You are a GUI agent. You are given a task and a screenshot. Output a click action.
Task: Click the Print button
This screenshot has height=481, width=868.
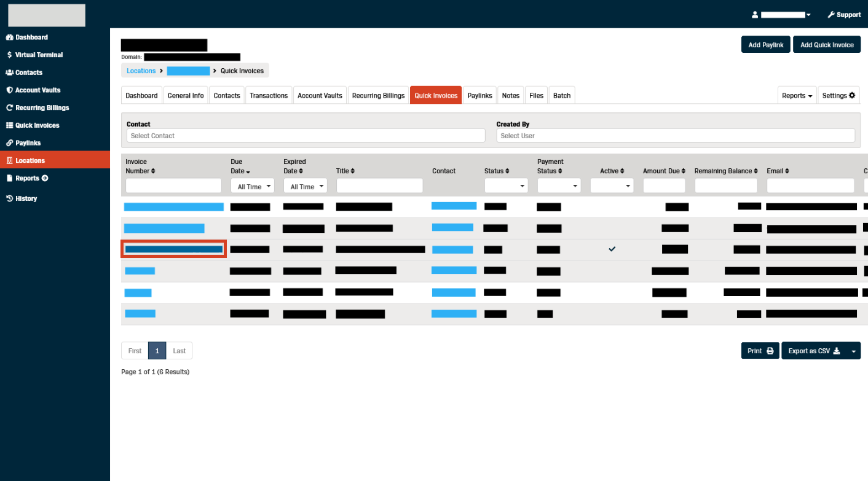[x=760, y=351]
